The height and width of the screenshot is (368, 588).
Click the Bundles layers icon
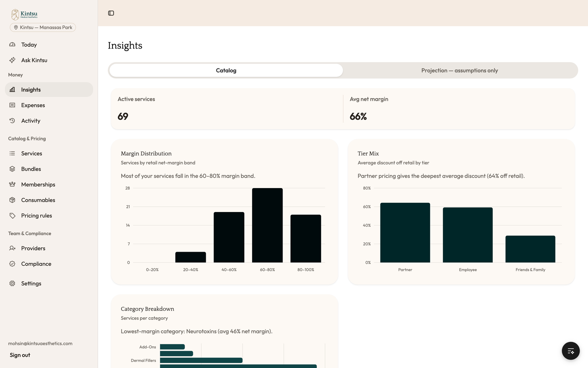pos(12,169)
